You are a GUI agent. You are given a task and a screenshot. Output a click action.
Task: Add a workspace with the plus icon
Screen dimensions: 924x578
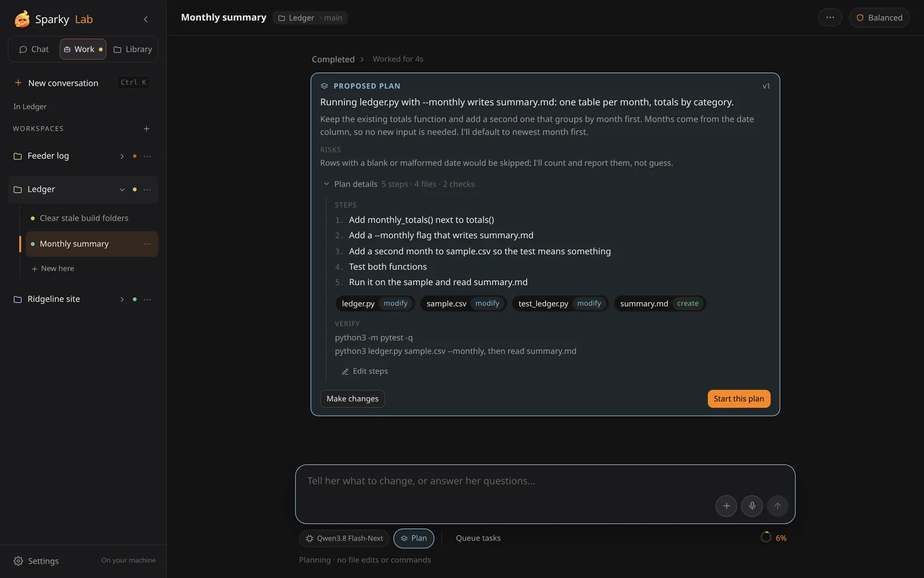147,129
